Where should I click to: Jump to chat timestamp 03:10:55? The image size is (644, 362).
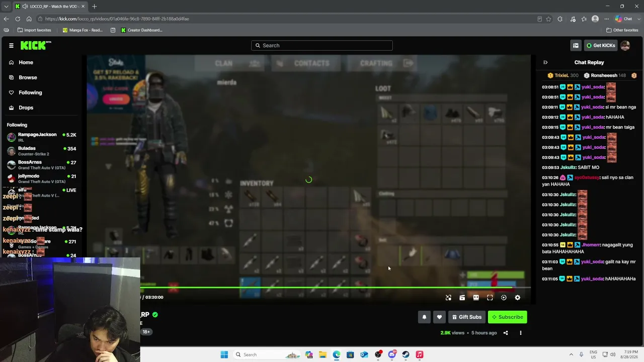pos(550,245)
